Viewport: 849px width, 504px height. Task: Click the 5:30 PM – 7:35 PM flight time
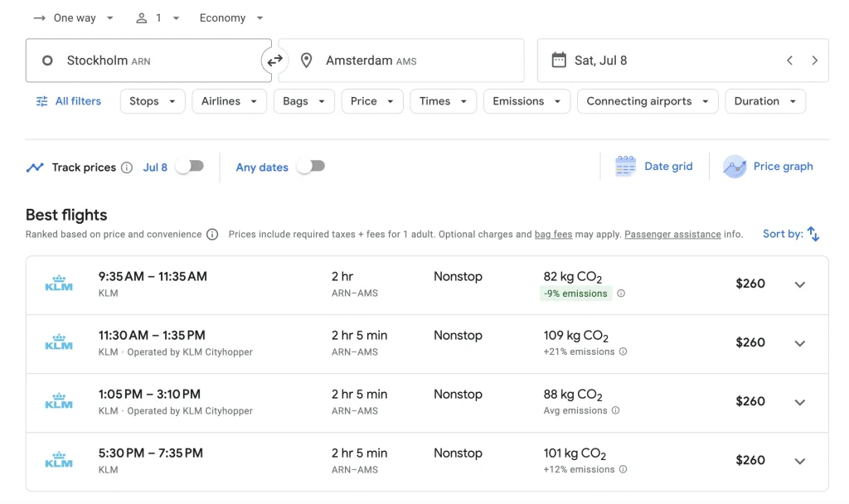click(x=151, y=453)
